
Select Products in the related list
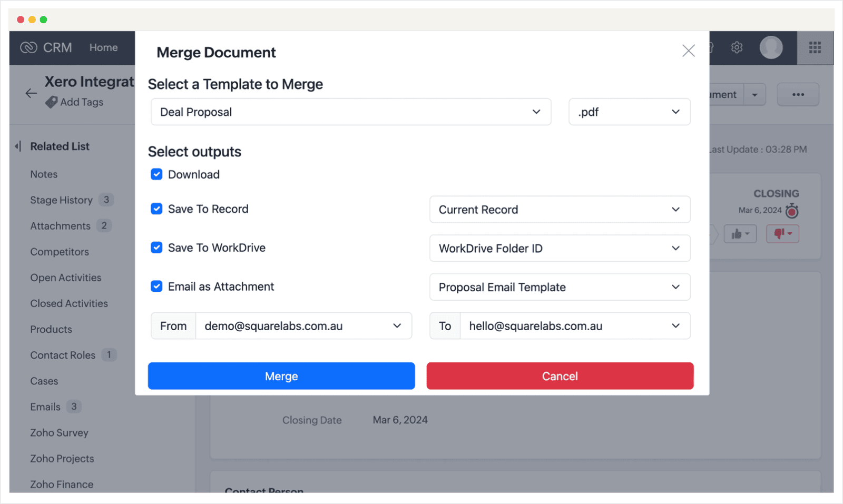[x=51, y=329]
